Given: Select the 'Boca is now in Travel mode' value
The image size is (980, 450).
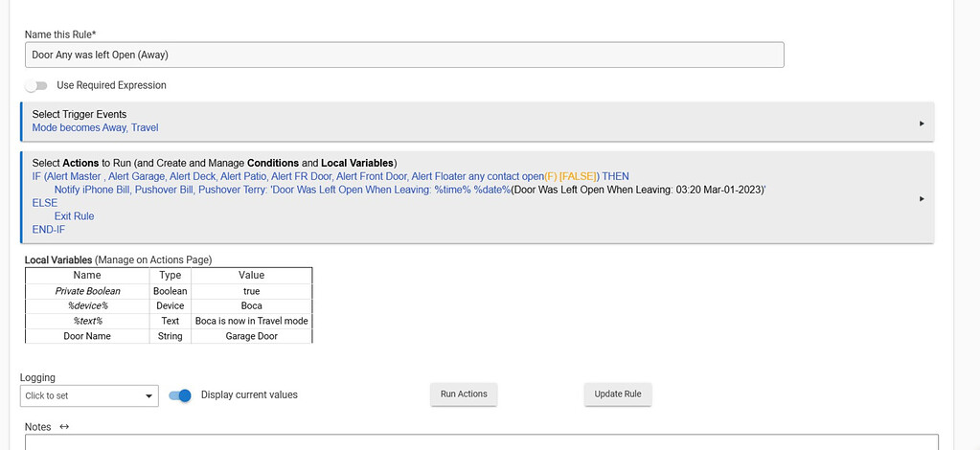Looking at the screenshot, I should [251, 321].
